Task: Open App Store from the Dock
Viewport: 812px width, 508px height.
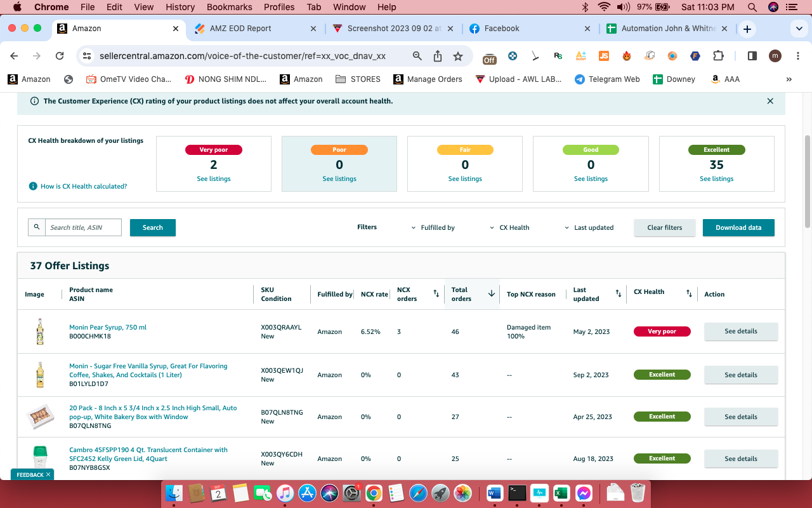Action: click(x=307, y=493)
